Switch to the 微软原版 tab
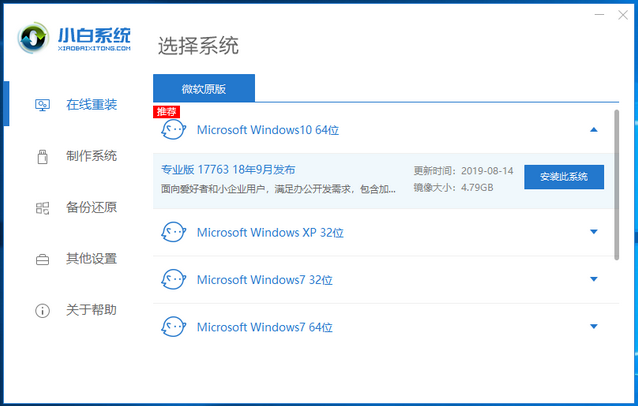Screen dimensions: 638x406 (204, 88)
